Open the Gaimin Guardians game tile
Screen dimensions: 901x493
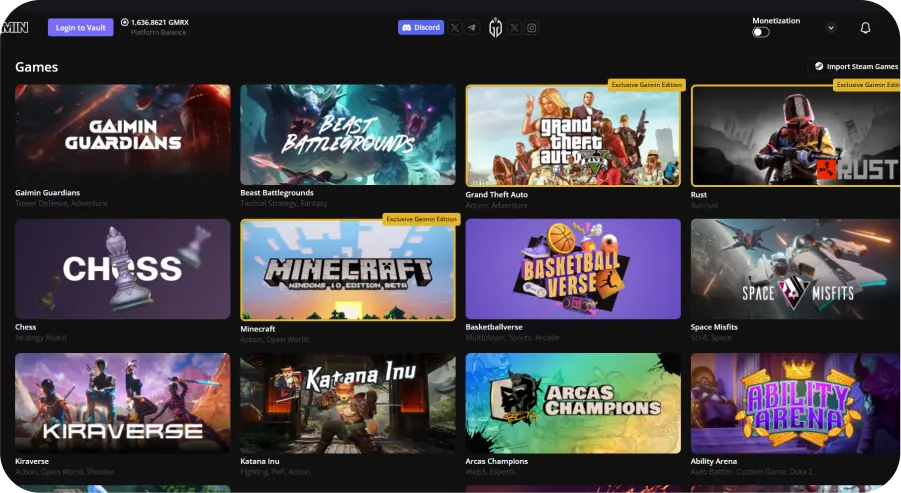click(122, 134)
